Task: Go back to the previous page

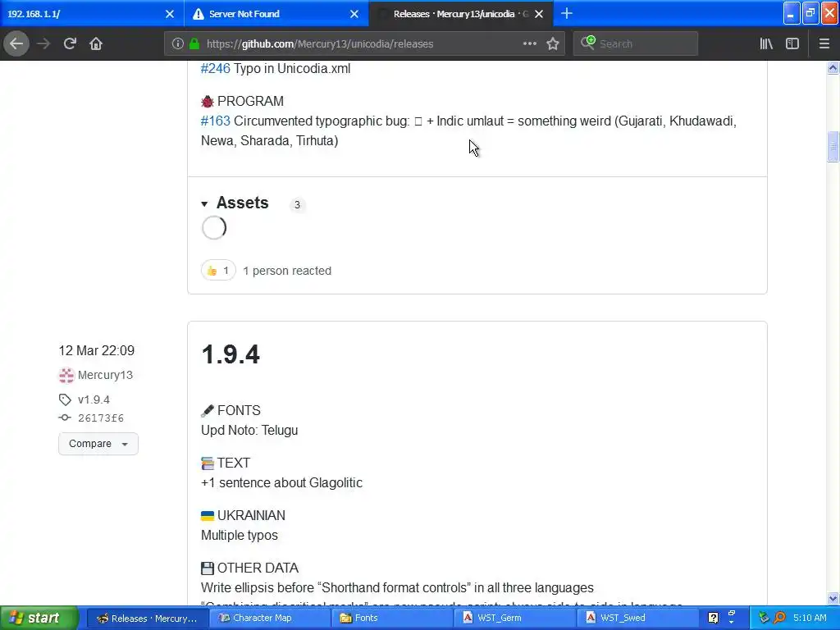Action: tap(16, 43)
